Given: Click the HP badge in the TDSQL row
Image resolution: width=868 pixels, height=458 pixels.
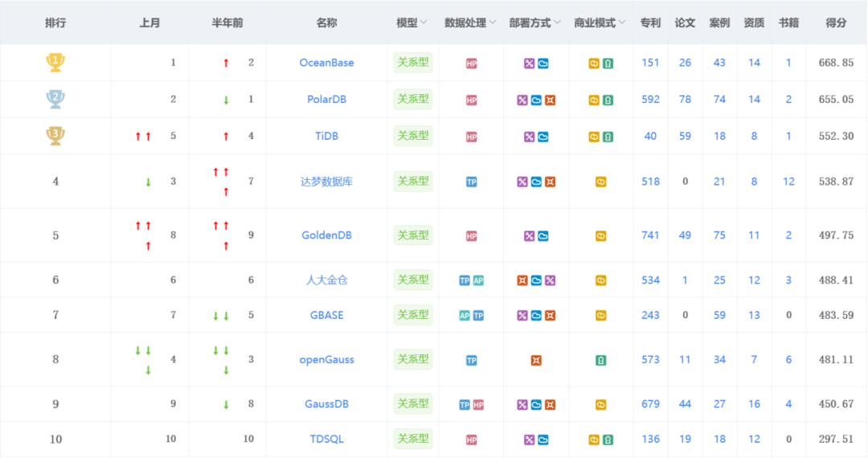Looking at the screenshot, I should (471, 440).
